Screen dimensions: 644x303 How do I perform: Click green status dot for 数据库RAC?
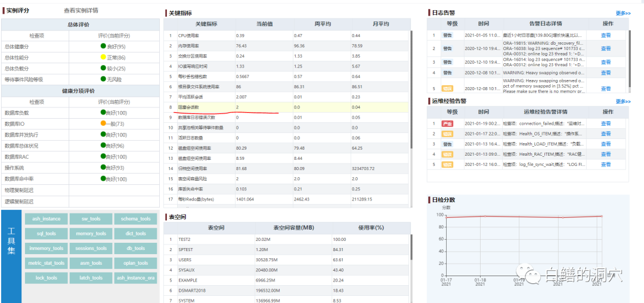pos(103,156)
